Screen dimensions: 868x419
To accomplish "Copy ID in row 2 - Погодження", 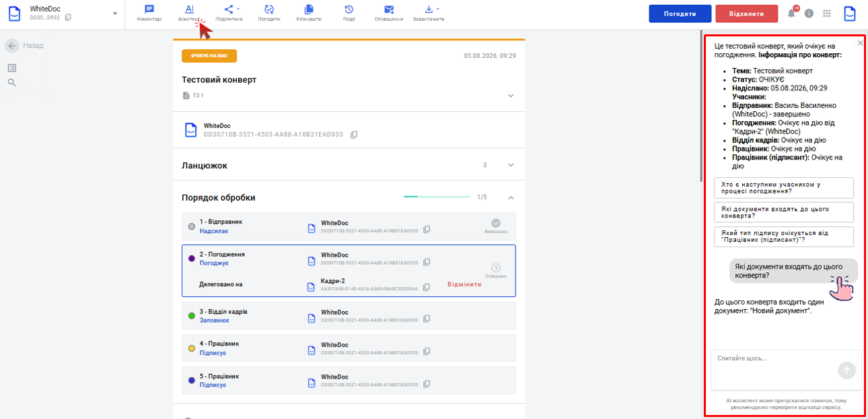I will click(427, 262).
